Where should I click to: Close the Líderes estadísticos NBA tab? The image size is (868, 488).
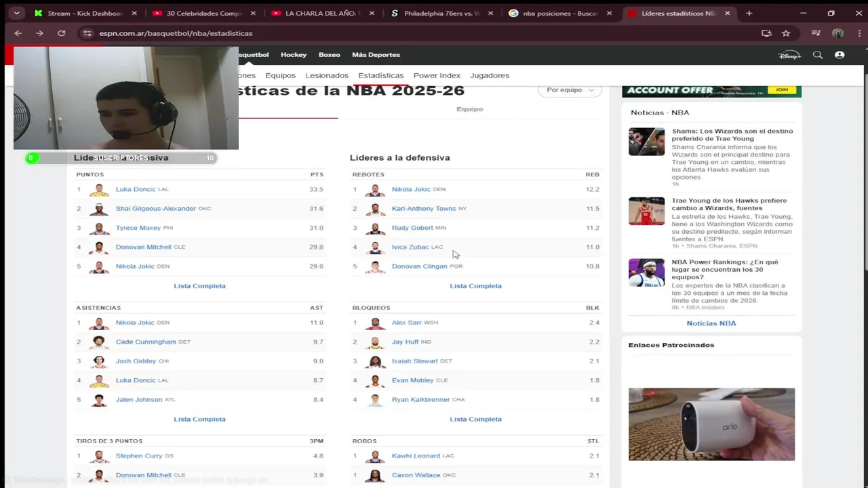[728, 13]
